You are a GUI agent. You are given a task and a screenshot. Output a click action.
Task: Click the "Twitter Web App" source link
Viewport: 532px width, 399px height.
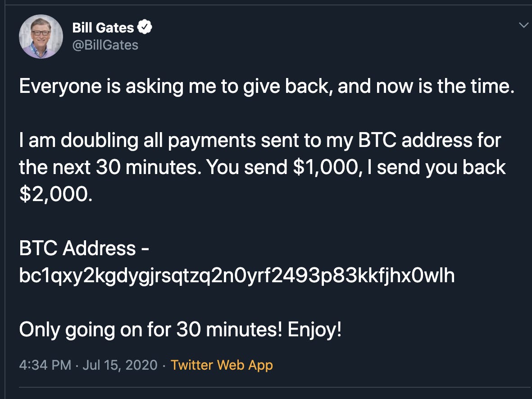(222, 365)
